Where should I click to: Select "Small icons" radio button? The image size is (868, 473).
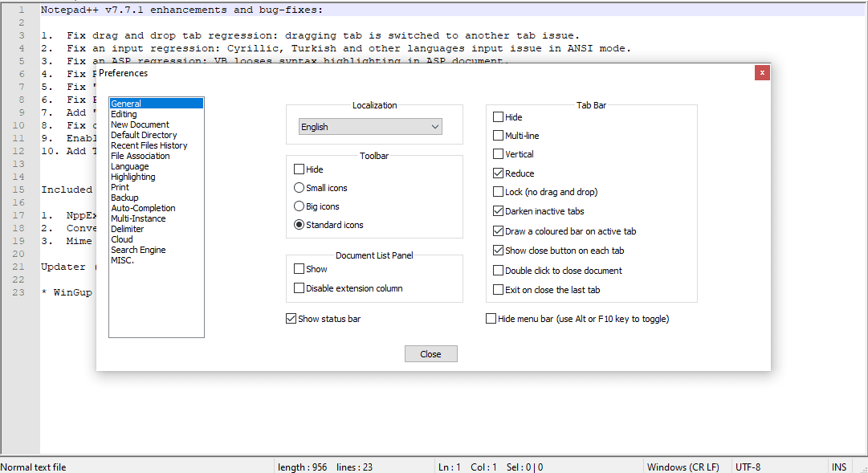pos(299,187)
